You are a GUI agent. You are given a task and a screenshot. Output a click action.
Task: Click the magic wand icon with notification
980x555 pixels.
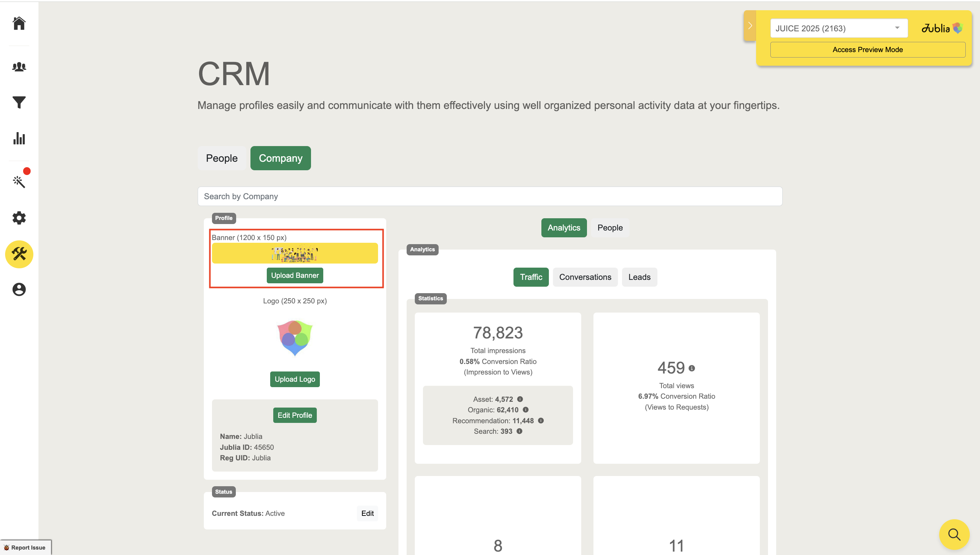pyautogui.click(x=19, y=181)
